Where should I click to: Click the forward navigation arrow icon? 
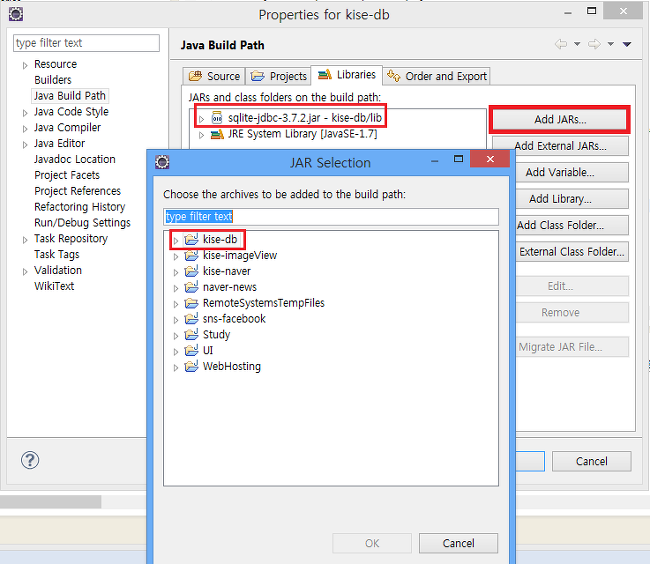[x=594, y=44]
